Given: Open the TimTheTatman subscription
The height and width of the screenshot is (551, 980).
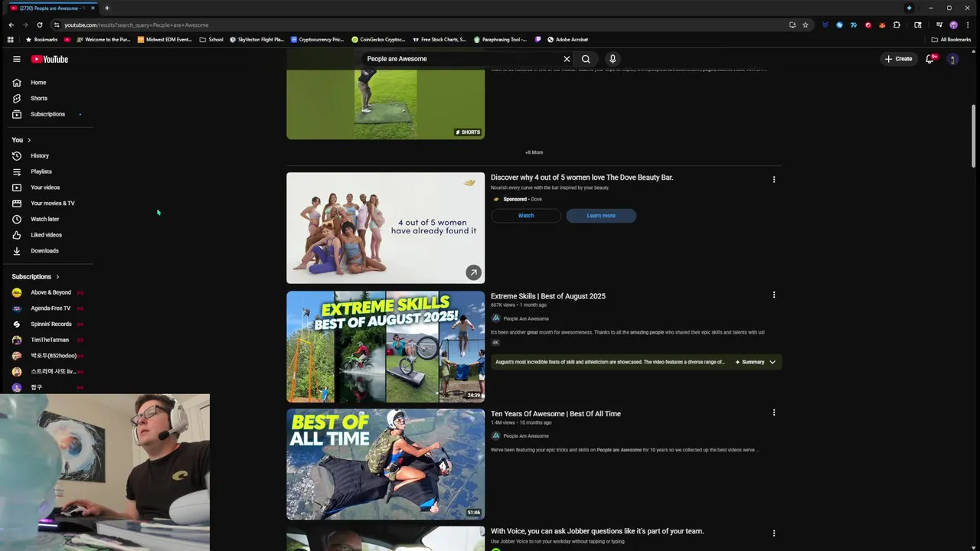Looking at the screenshot, I should point(49,340).
